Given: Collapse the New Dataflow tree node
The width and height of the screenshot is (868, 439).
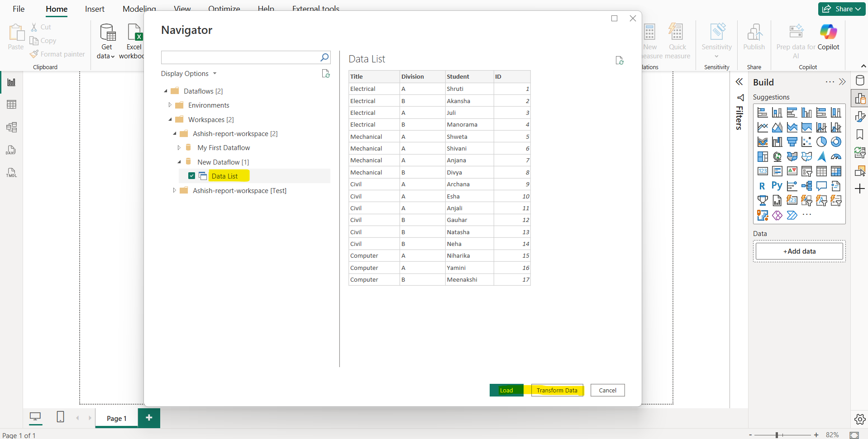Looking at the screenshot, I should pyautogui.click(x=179, y=162).
